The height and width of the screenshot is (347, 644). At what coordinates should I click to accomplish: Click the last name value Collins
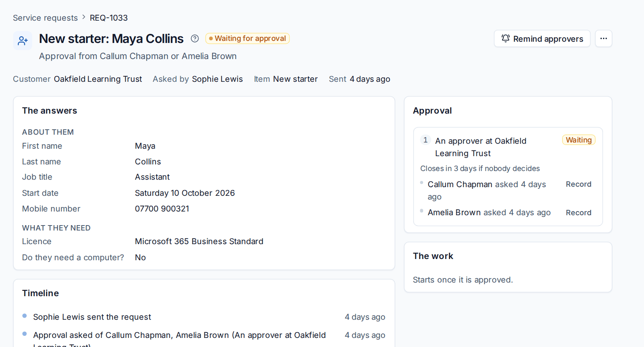(x=148, y=162)
